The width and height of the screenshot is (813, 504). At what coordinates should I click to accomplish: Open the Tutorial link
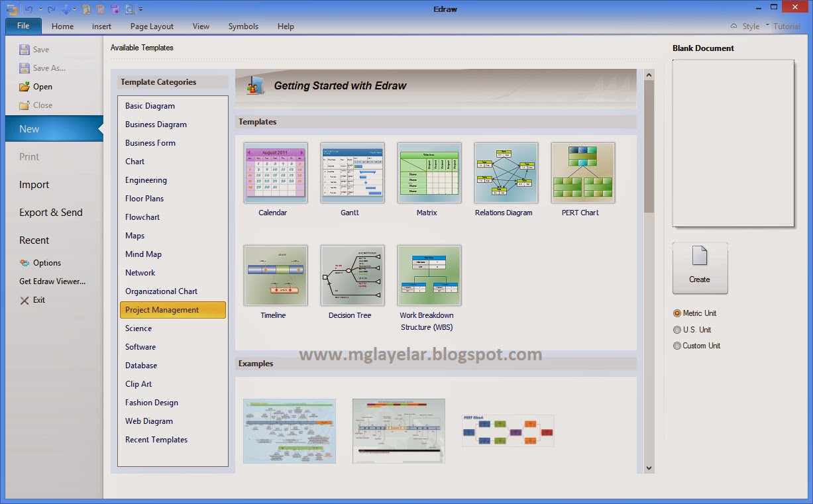pos(786,26)
